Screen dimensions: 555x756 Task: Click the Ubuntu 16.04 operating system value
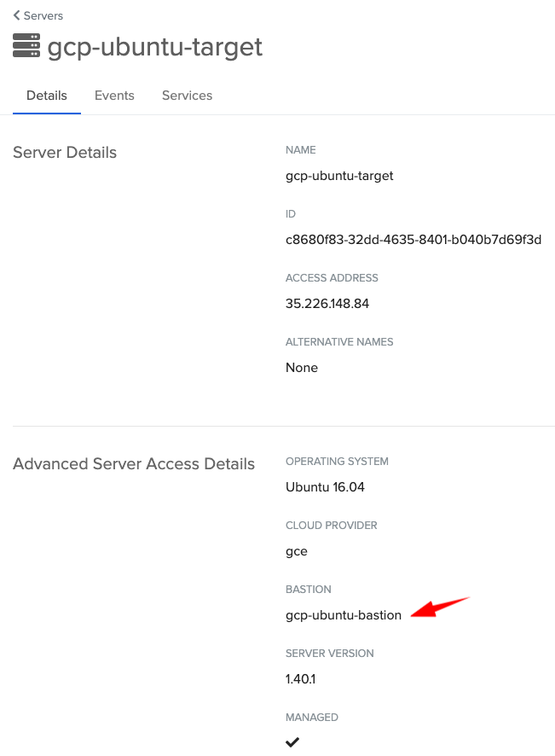[x=327, y=487]
